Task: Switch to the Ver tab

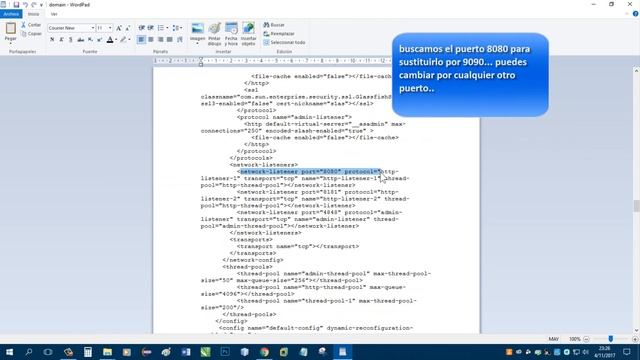Action: (x=54, y=14)
